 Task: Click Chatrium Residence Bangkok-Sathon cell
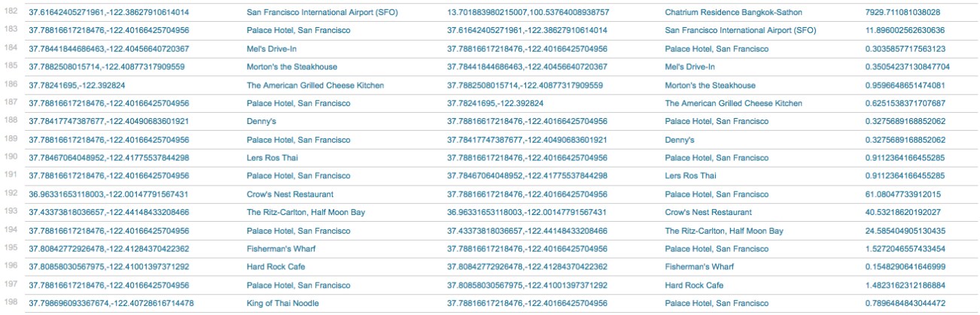723,13
